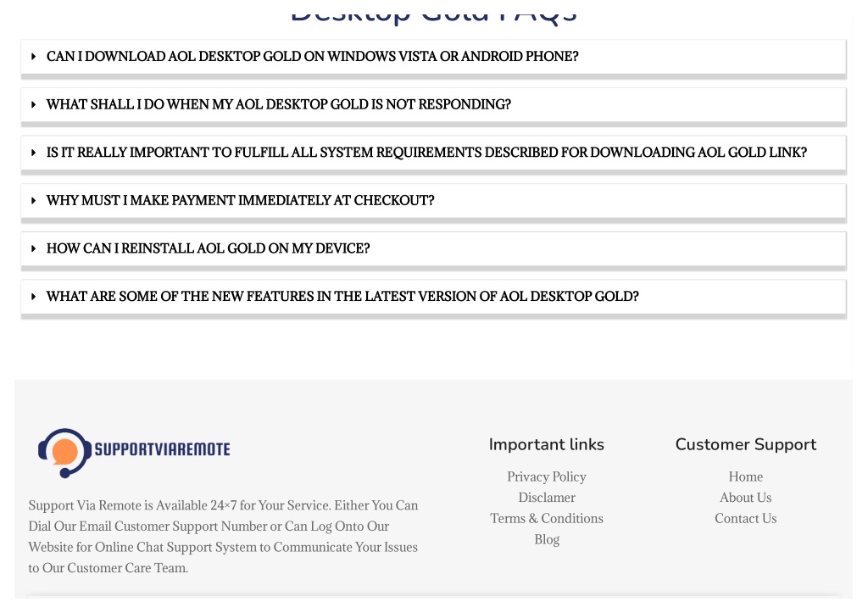Expand the Windows Vista or Android phone FAQ arrow
Viewport: 868px width, 613px height.
(34, 57)
